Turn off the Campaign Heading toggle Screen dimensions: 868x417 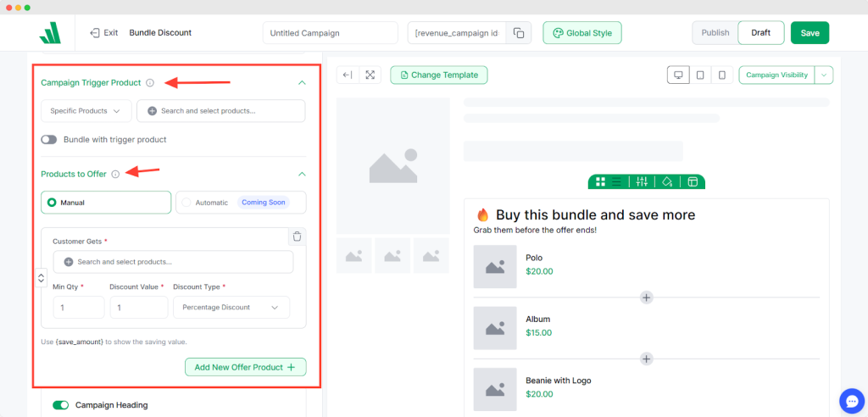tap(61, 405)
